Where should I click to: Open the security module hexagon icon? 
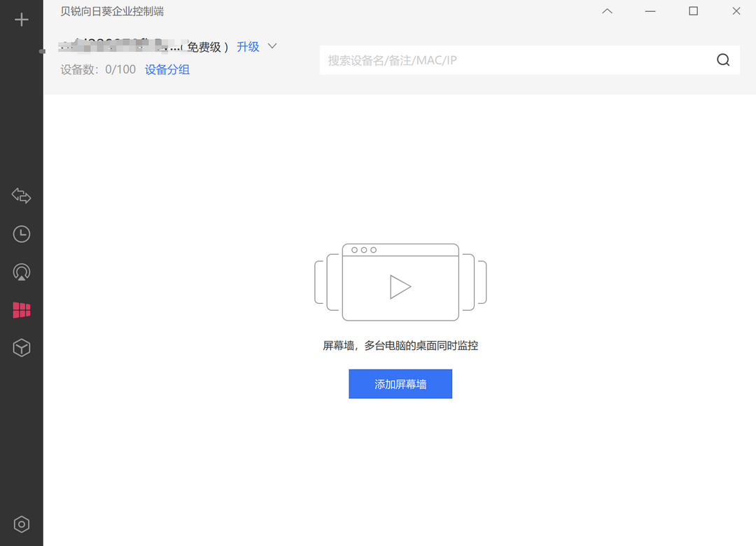click(21, 347)
